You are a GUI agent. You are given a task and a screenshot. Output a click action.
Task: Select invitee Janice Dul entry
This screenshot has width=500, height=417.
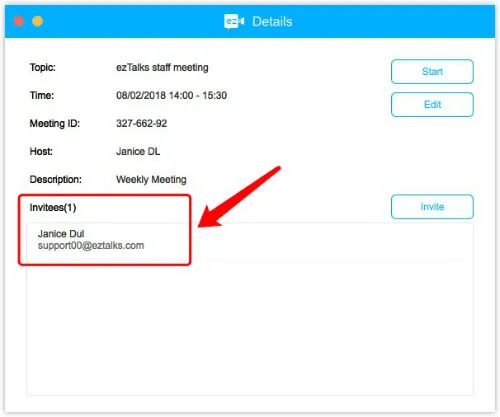coord(108,240)
